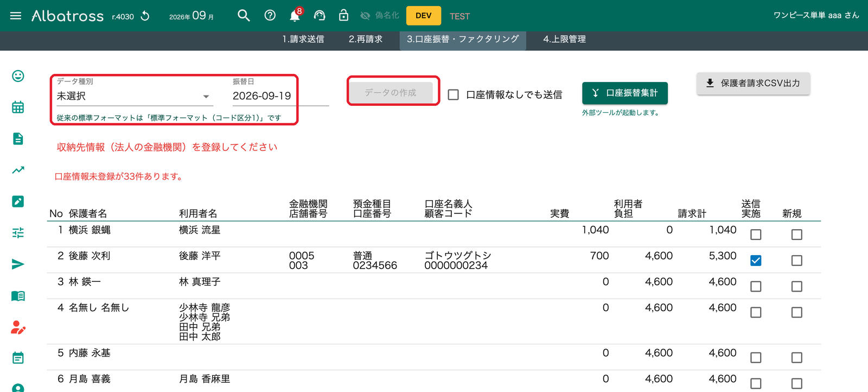The image size is (868, 392).
Task: Check 送信実施 for 横浜 銀蝿 row
Action: (756, 235)
